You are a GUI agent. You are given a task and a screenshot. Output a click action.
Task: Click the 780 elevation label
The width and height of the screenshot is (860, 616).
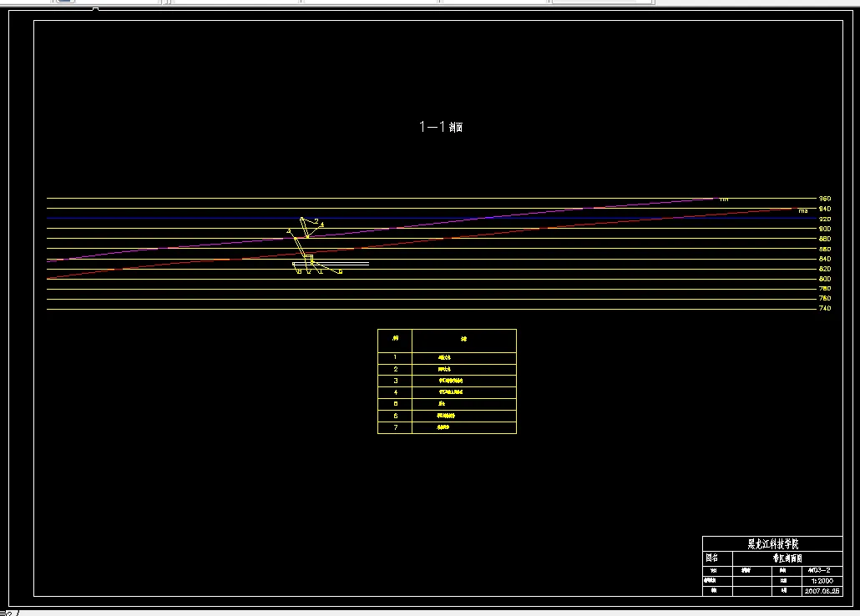pyautogui.click(x=824, y=289)
